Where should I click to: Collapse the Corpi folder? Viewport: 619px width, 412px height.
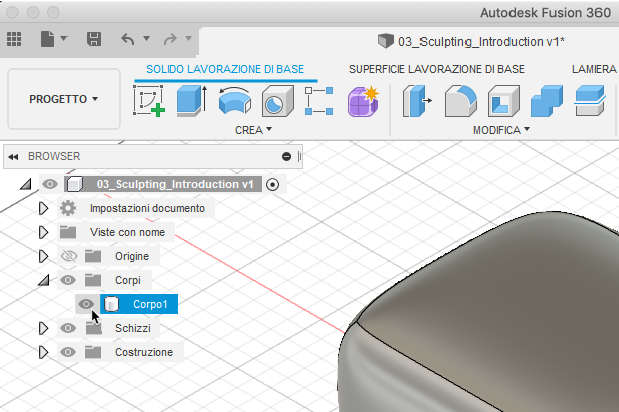click(x=43, y=280)
